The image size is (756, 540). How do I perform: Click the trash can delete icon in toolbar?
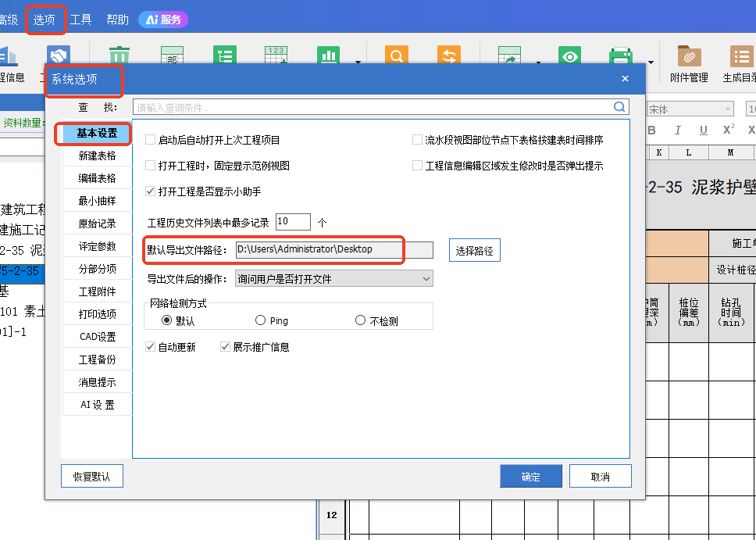click(119, 55)
